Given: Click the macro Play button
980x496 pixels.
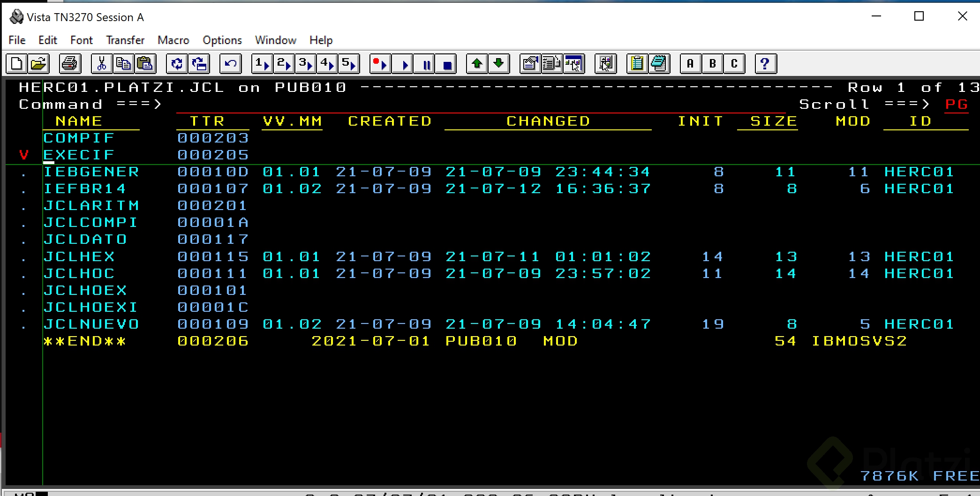Looking at the screenshot, I should point(402,64).
